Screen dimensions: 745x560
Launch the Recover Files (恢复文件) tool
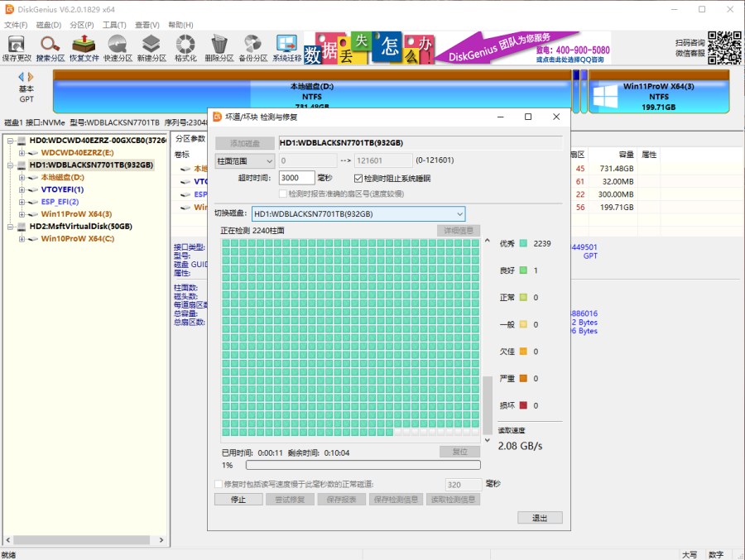[x=84, y=48]
